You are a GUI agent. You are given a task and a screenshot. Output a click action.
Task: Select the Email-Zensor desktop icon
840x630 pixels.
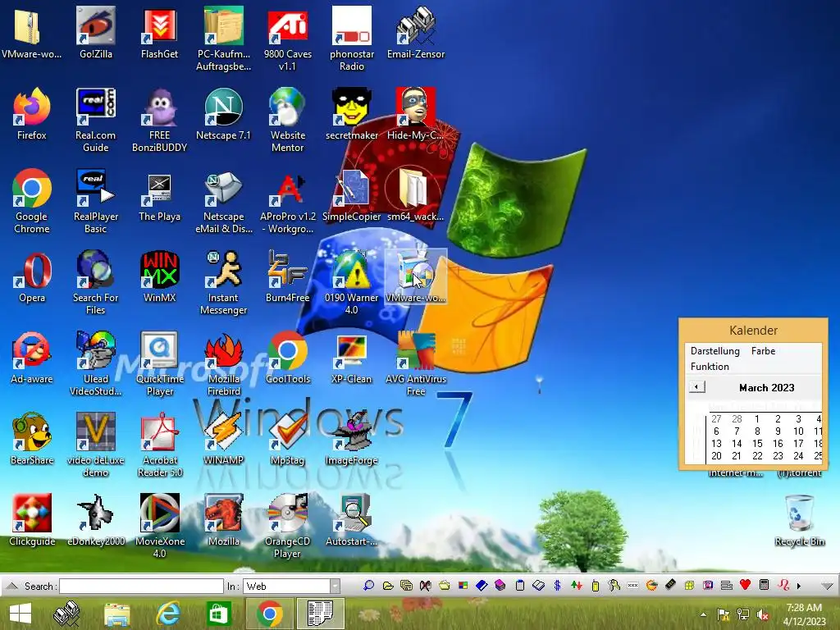[x=416, y=32]
